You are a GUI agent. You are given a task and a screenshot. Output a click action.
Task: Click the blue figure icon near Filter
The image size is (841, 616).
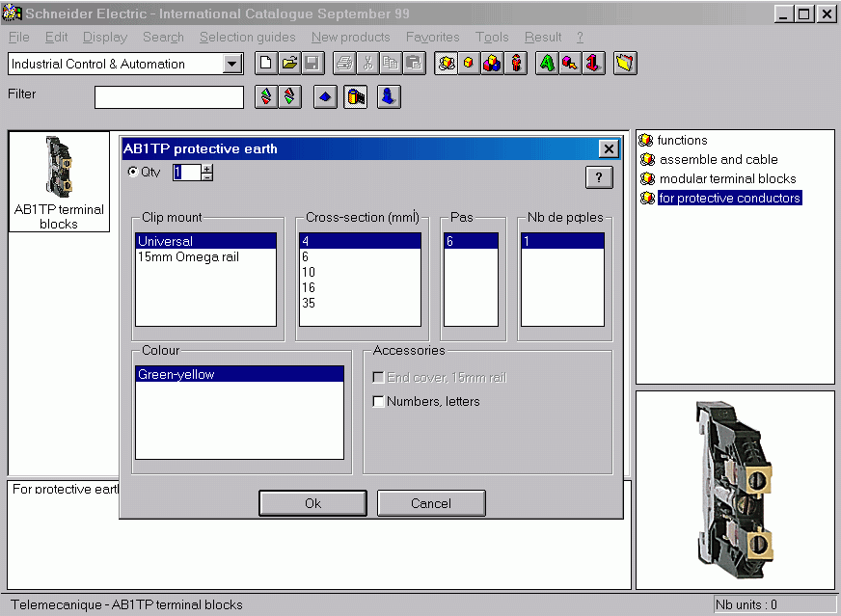point(389,97)
